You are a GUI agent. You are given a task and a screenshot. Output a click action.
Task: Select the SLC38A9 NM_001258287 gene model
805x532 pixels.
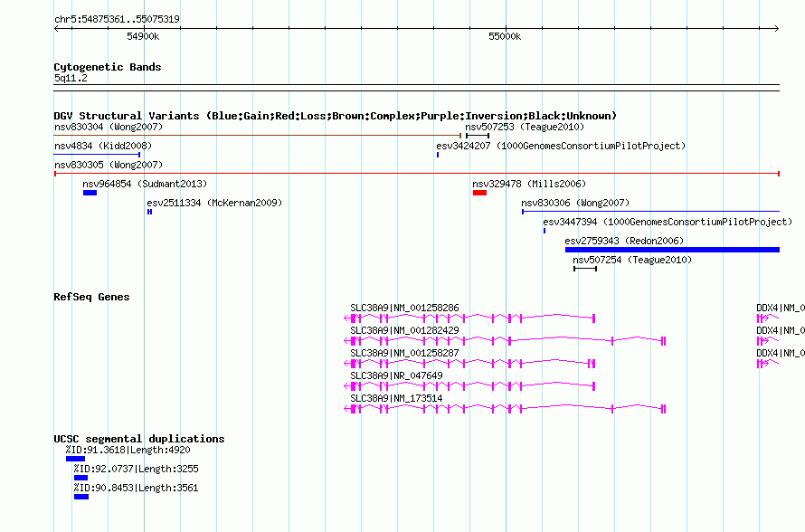[x=469, y=364]
